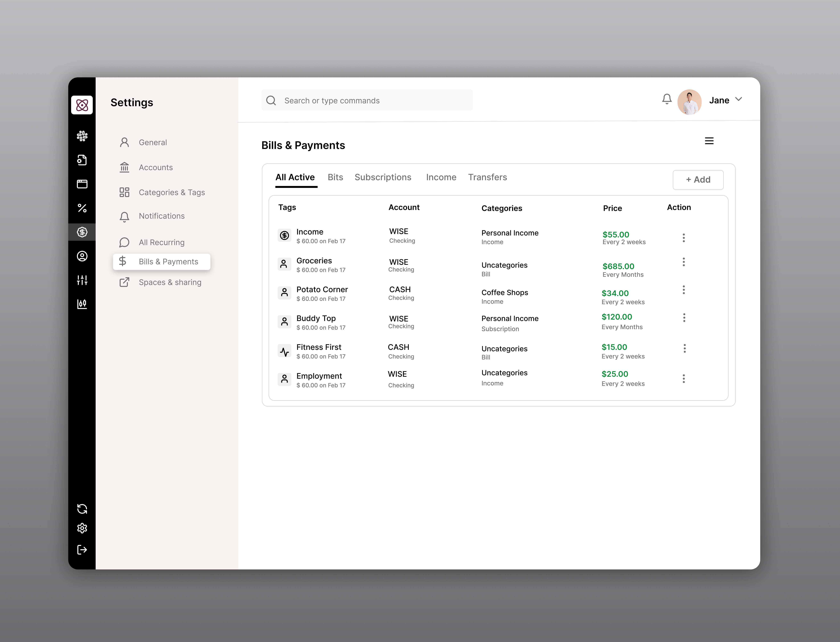Select the dollar badge icon in the sidebar
840x642 pixels.
point(82,232)
